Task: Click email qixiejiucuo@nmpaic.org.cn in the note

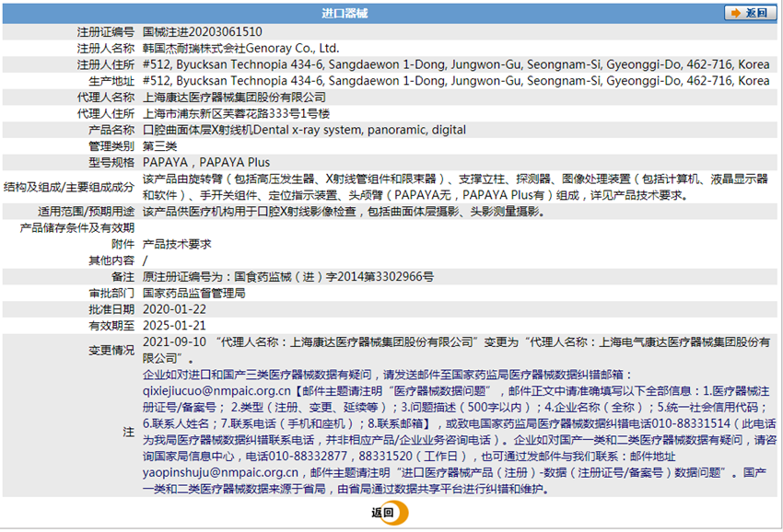Action: click(216, 391)
